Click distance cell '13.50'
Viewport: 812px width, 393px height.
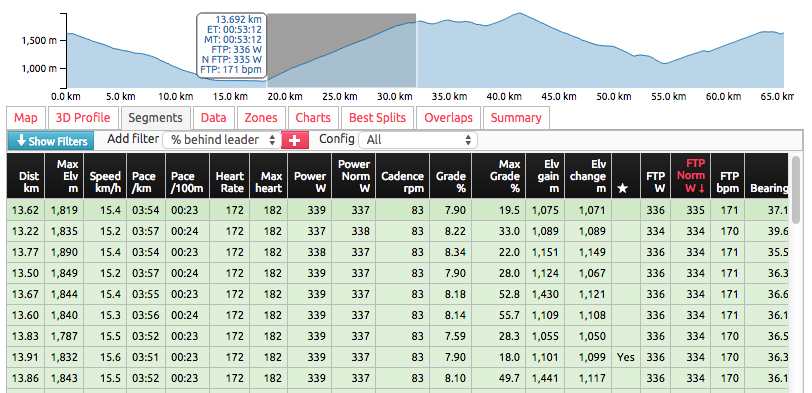pos(26,273)
